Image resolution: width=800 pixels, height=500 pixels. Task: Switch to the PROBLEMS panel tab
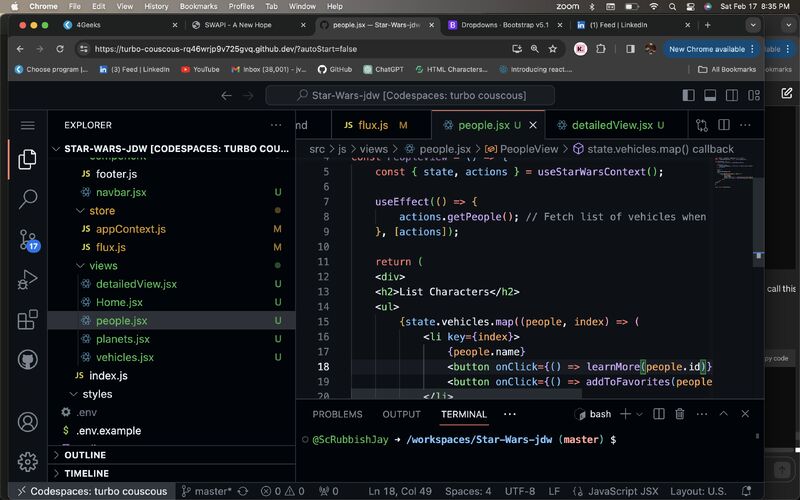coord(337,414)
